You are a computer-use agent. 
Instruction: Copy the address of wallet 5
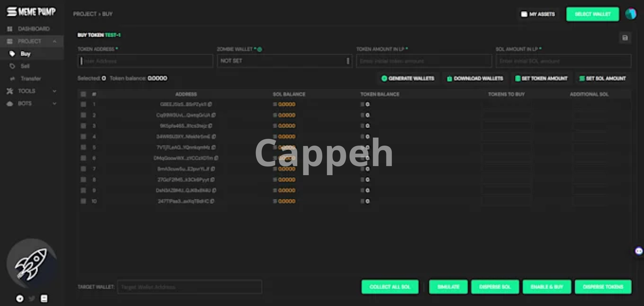[x=214, y=147]
